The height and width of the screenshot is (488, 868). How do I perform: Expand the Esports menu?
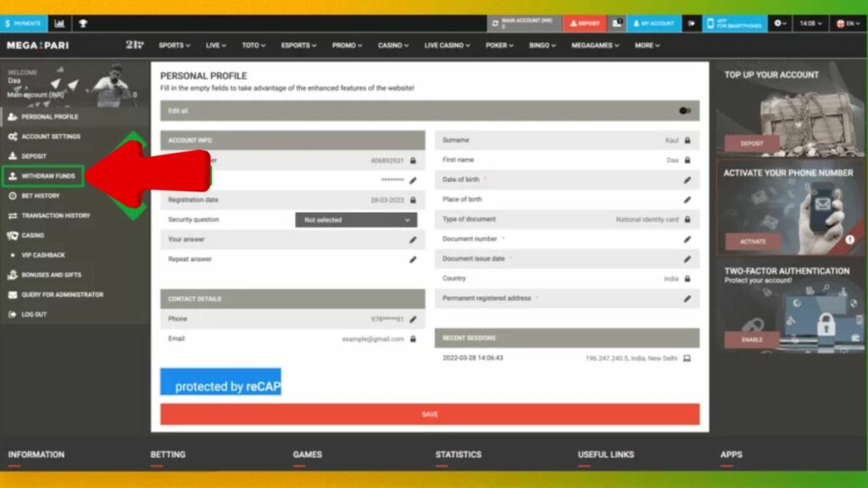pos(298,46)
